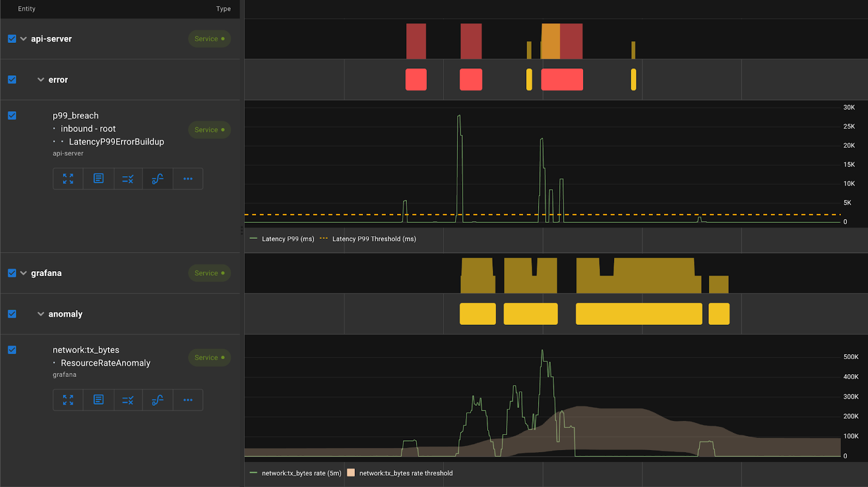Collapse the api-server entity chevron
Image resolution: width=868 pixels, height=487 pixels.
(x=23, y=39)
